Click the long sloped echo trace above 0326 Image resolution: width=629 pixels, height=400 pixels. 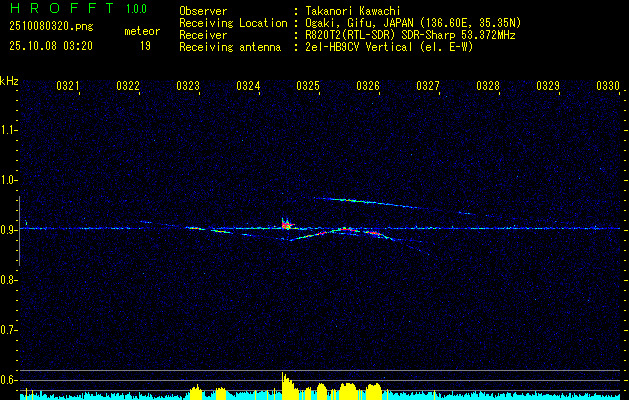[367, 203]
